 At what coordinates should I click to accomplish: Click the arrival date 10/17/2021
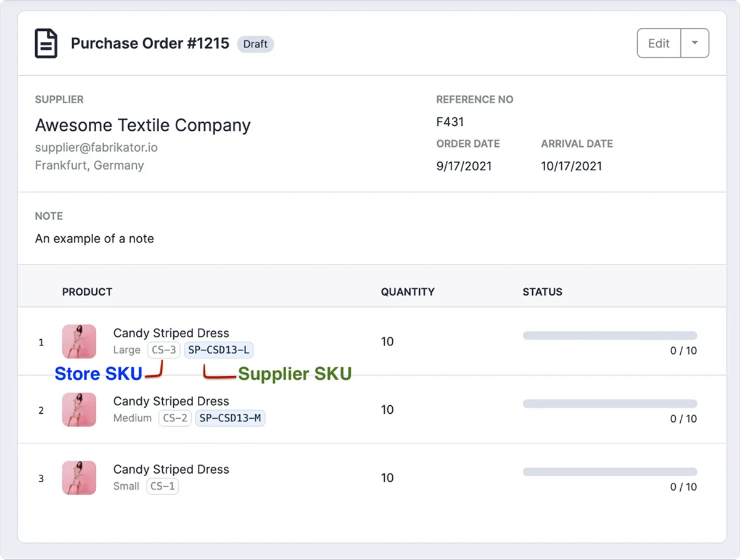click(x=572, y=166)
